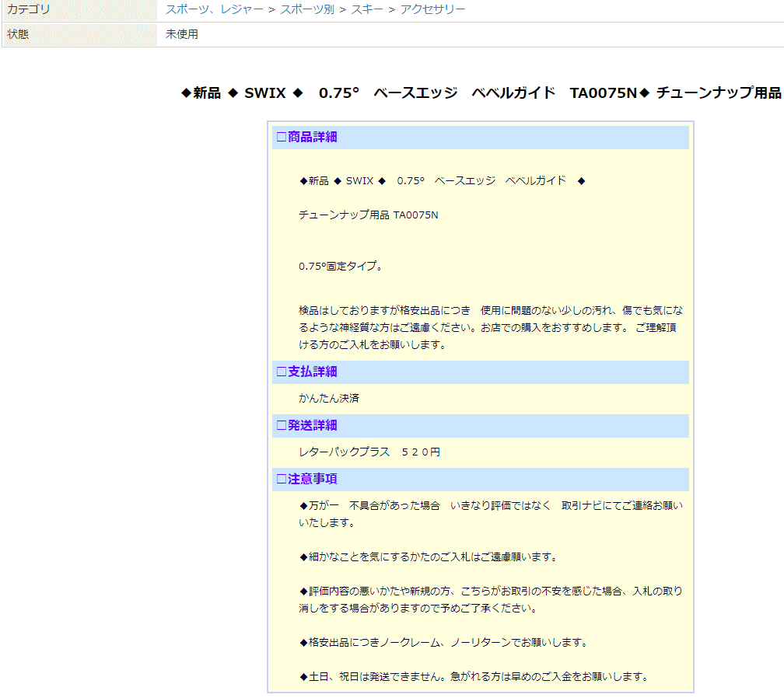This screenshot has width=784, height=698.
Task: Click the かんたん決済 payment text
Action: tap(329, 398)
